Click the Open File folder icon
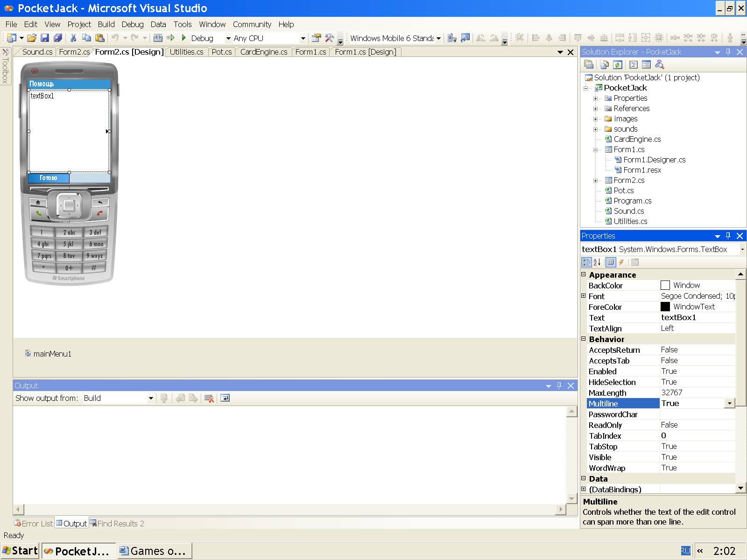This screenshot has height=560, width=747. tap(31, 38)
